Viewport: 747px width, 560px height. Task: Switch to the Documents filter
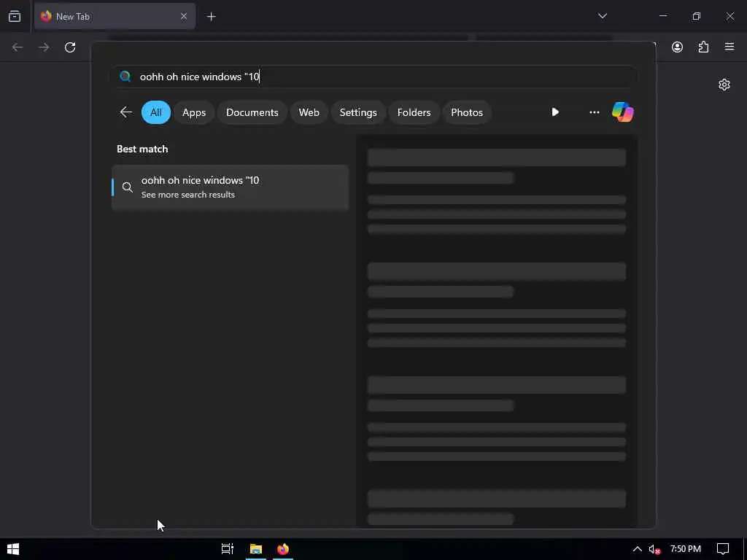(x=252, y=112)
